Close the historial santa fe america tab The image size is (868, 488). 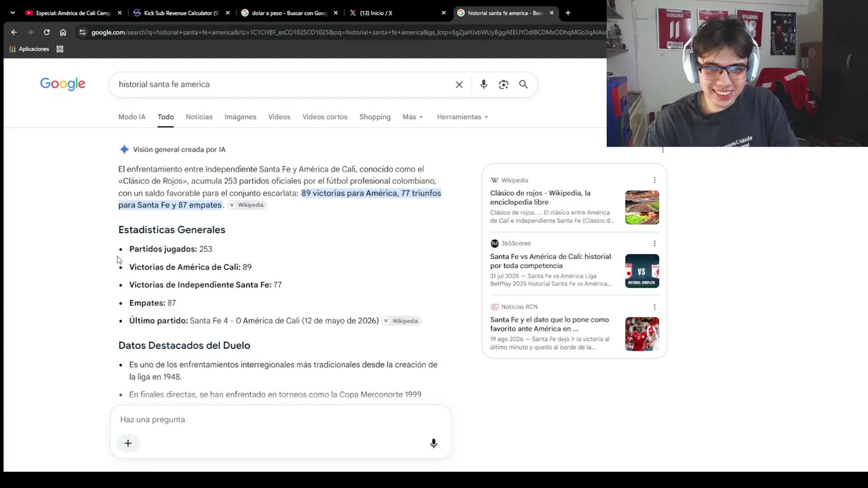point(551,13)
